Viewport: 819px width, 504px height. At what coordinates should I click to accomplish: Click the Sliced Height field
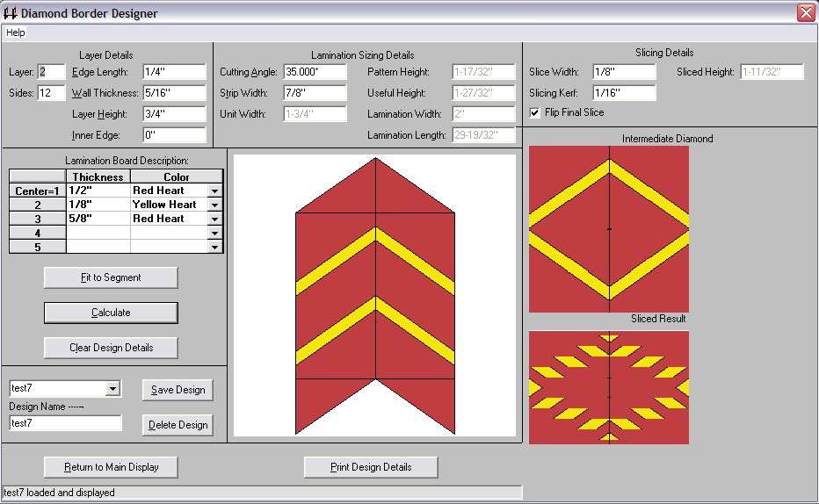772,72
